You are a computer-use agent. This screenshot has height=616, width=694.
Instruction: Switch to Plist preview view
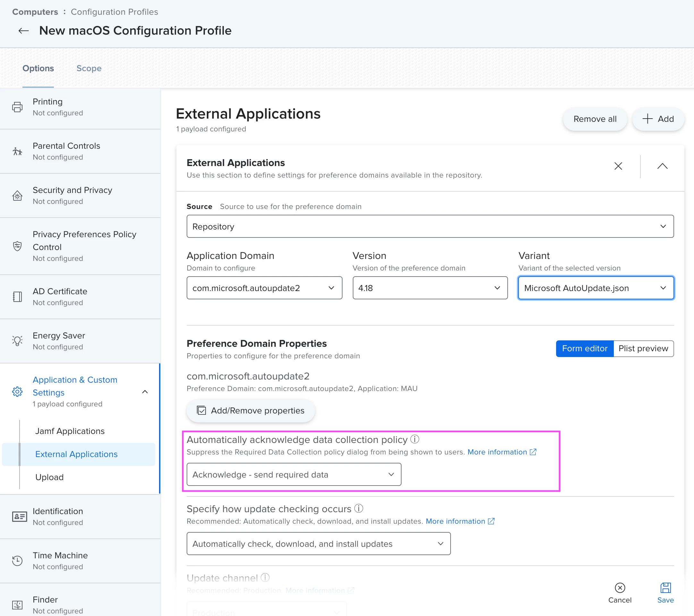[x=643, y=349]
